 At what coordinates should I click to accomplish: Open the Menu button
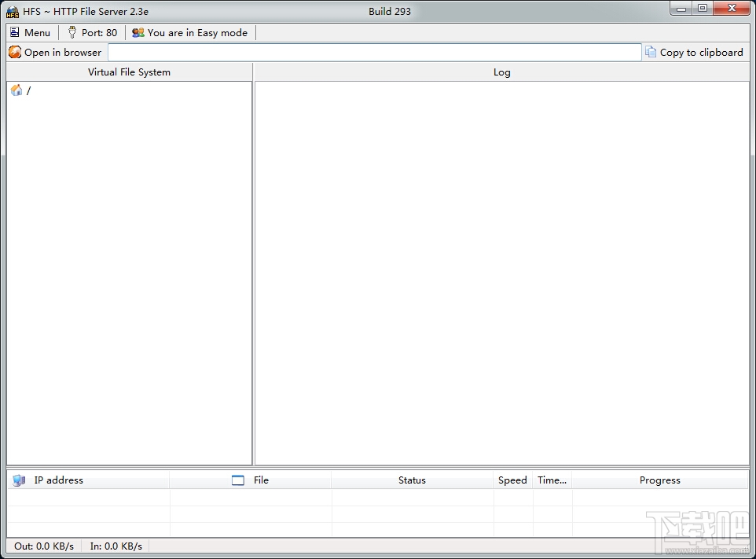click(31, 32)
